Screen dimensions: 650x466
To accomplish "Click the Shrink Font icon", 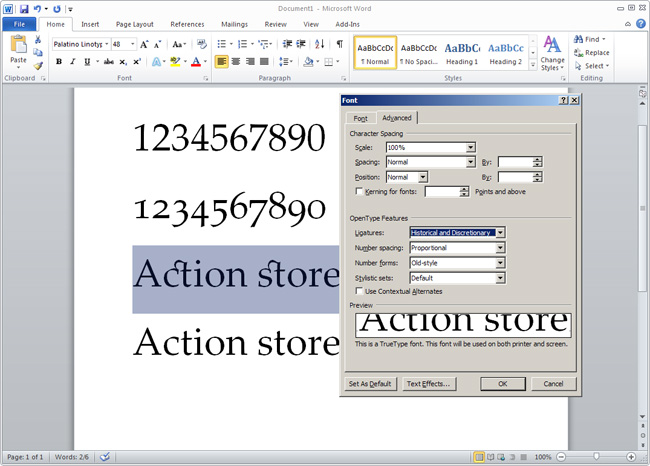I will (158, 44).
